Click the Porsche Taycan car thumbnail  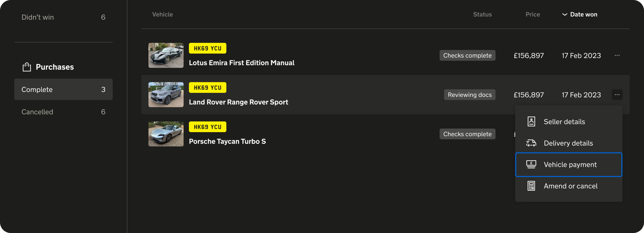click(x=166, y=134)
